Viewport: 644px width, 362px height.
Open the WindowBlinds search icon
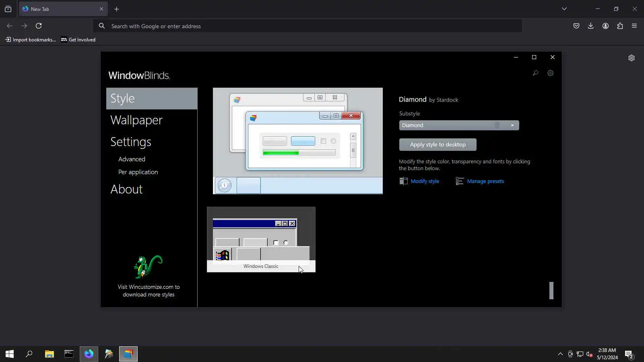click(x=535, y=73)
